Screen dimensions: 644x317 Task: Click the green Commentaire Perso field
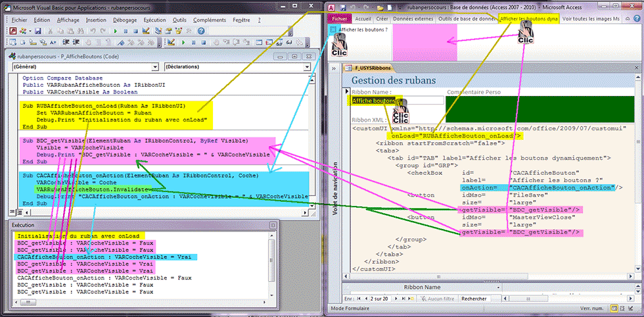click(540, 109)
